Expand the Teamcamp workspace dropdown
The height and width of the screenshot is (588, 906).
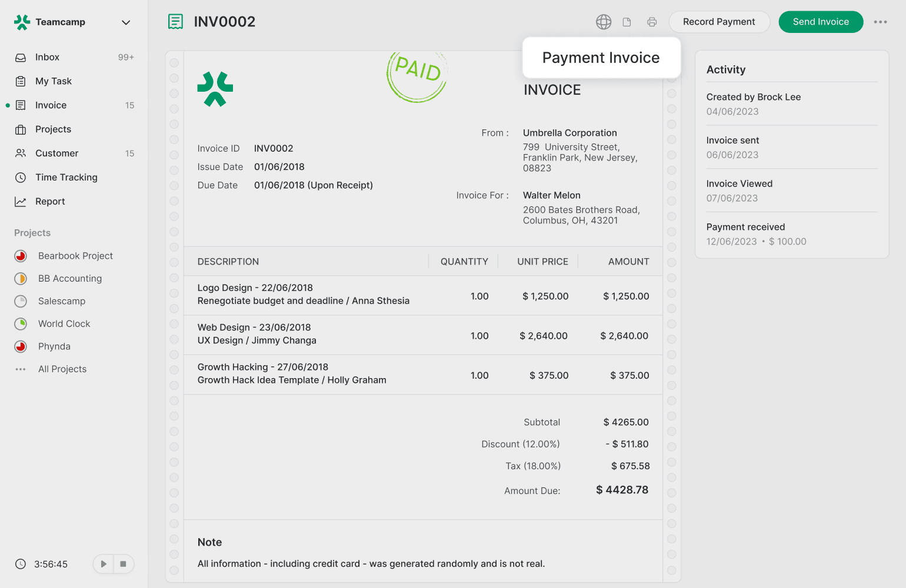(x=125, y=22)
